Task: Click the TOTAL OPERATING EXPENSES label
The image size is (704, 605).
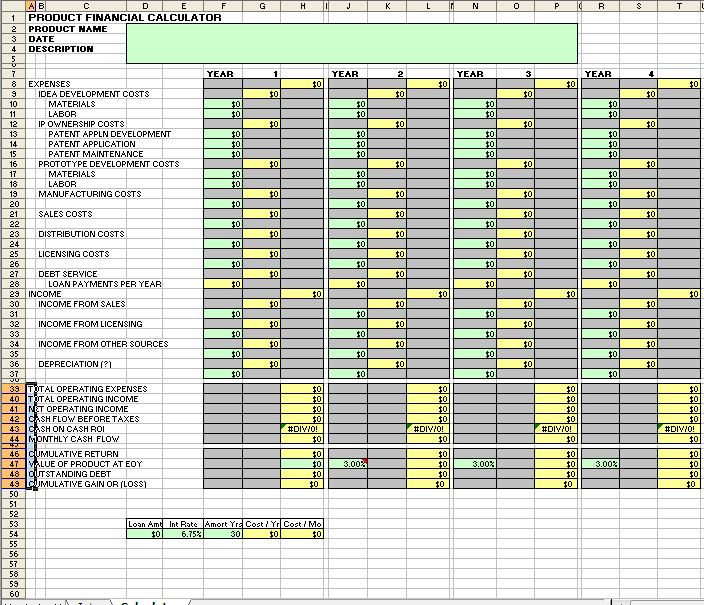Action: (x=88, y=389)
